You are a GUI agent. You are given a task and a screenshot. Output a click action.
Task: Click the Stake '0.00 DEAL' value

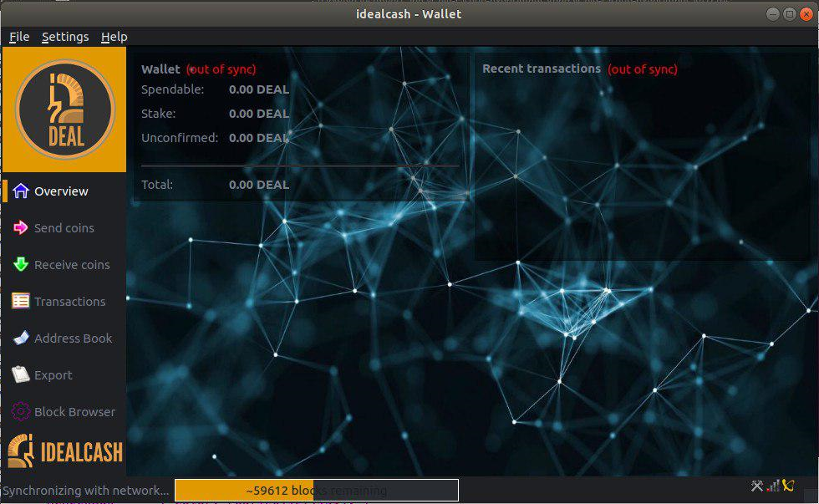tap(258, 114)
